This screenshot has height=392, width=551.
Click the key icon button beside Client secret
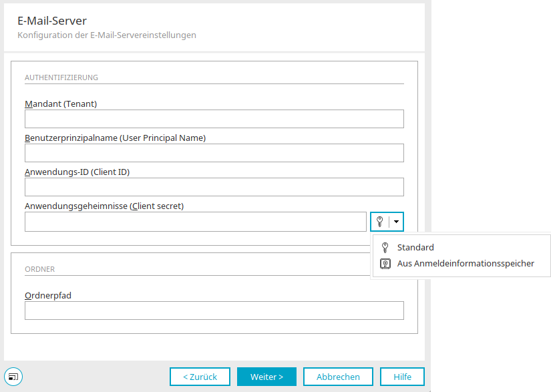(x=380, y=222)
